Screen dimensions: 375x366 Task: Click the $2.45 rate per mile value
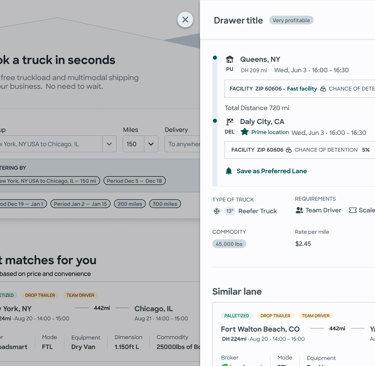pyautogui.click(x=303, y=244)
